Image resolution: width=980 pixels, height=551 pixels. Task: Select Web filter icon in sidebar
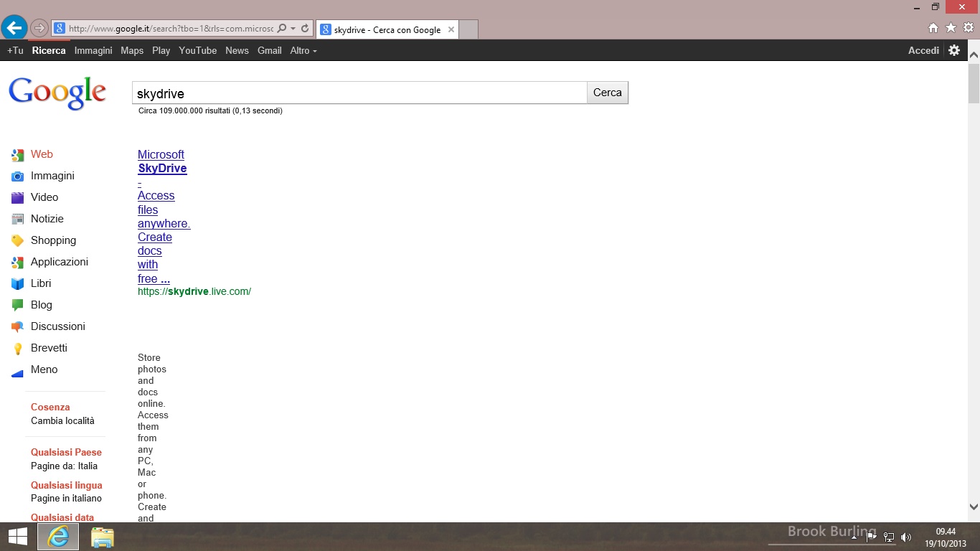click(18, 155)
